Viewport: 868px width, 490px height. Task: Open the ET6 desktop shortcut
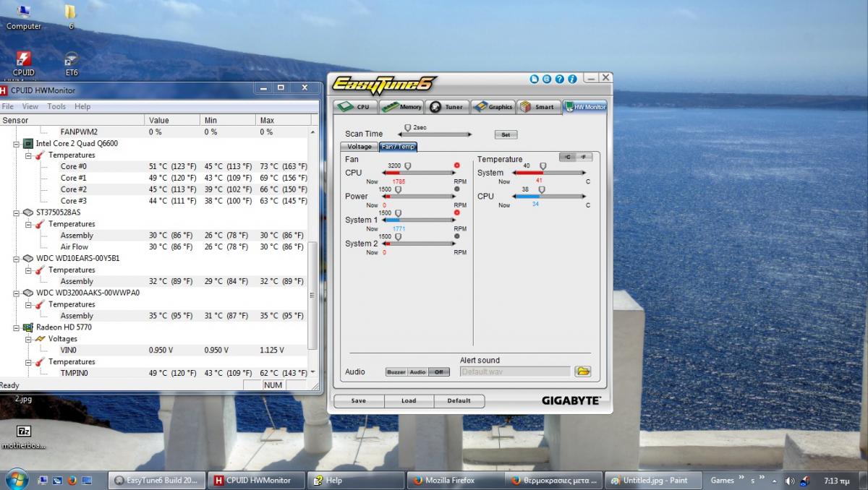pyautogui.click(x=71, y=63)
